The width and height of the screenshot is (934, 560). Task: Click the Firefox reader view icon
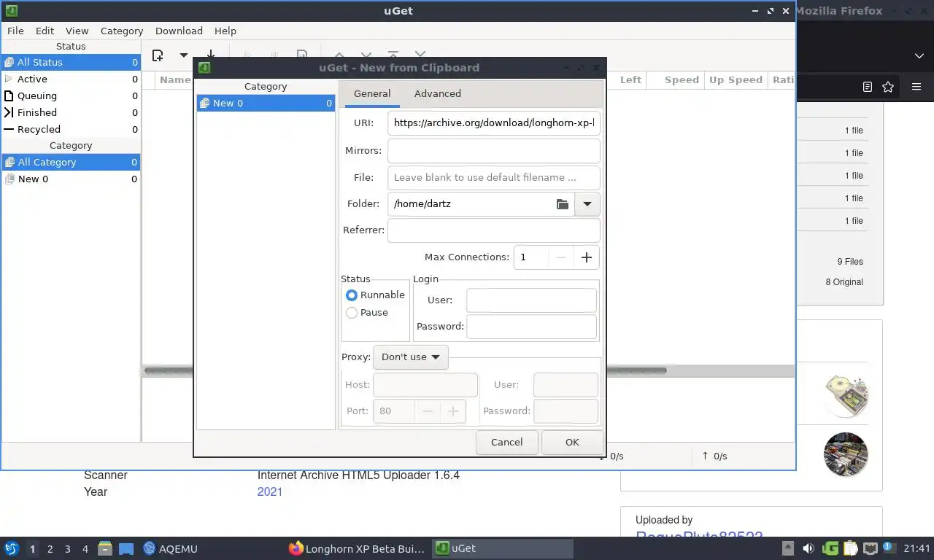pyautogui.click(x=867, y=87)
